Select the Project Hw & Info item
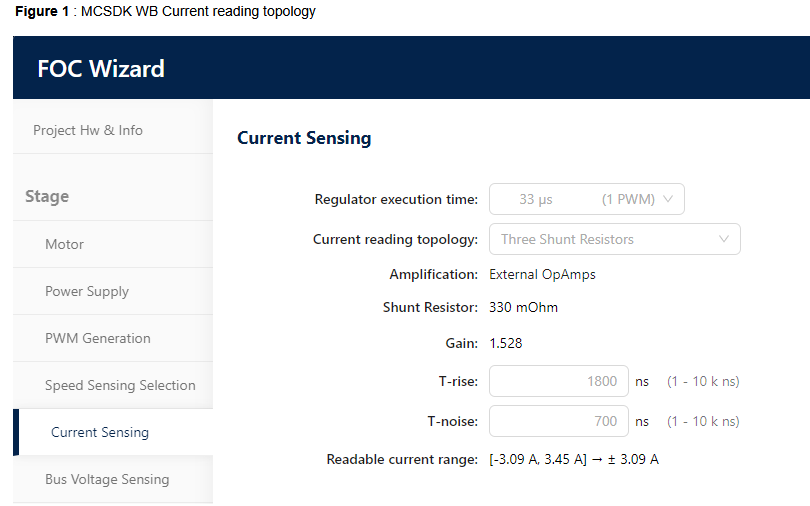This screenshot has height=506, width=810. pyautogui.click(x=88, y=130)
